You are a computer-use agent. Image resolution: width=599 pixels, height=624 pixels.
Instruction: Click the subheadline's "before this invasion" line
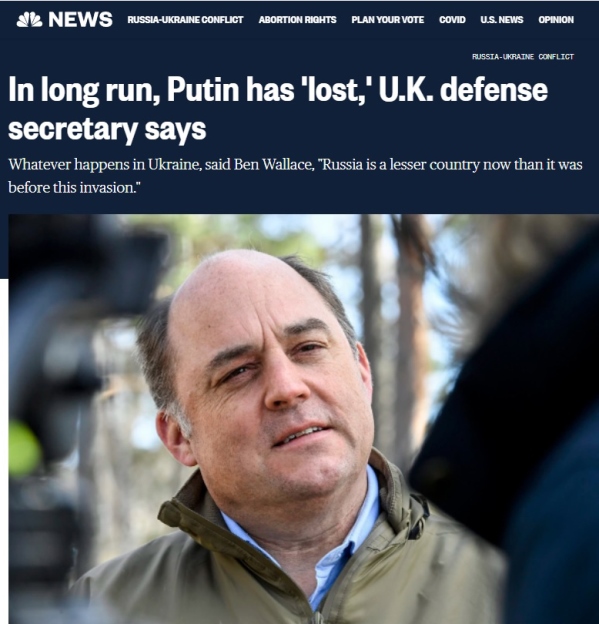point(74,187)
